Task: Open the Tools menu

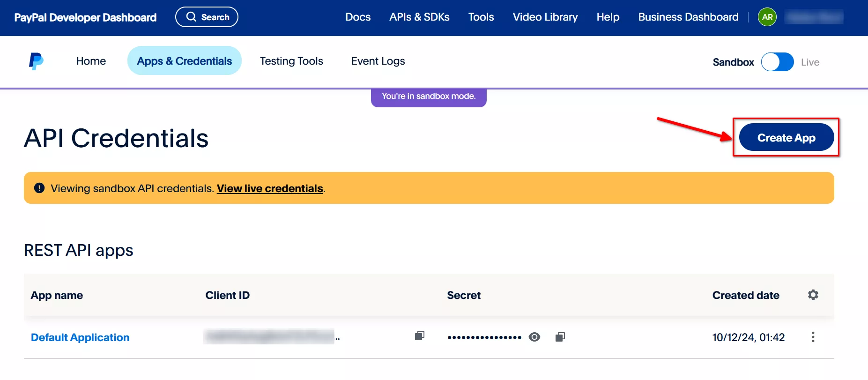Action: point(481,17)
